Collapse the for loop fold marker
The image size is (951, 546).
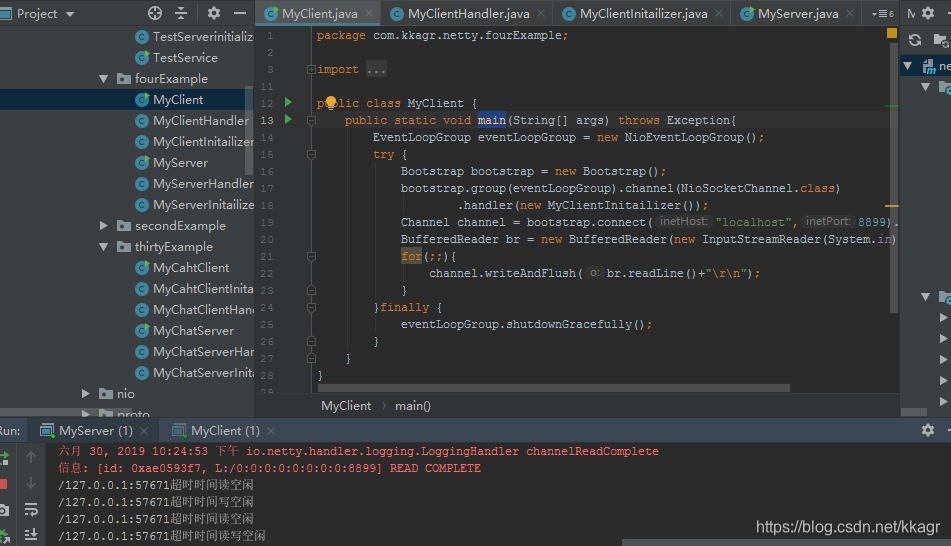[x=311, y=256]
